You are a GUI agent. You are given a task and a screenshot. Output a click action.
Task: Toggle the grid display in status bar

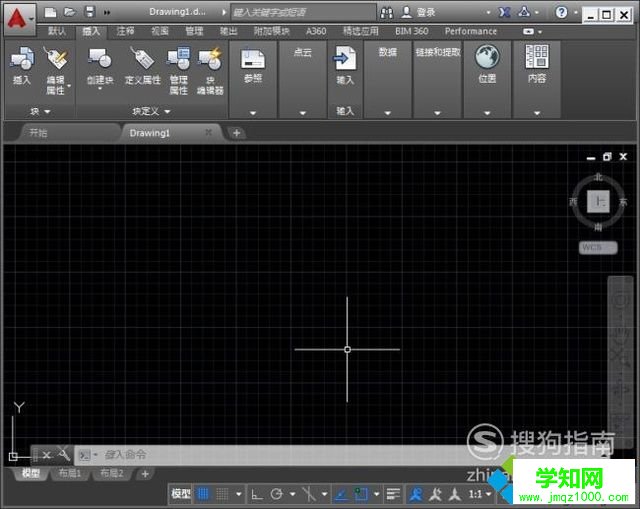[x=203, y=494]
